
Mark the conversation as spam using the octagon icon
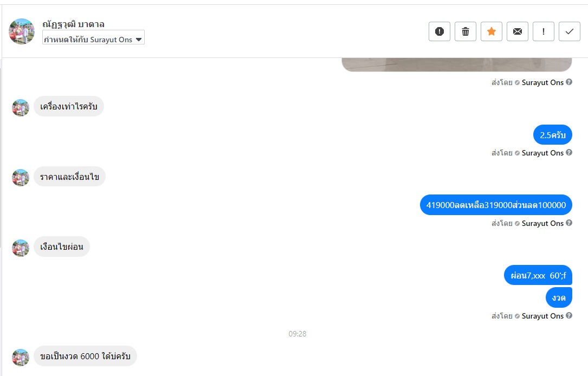439,31
